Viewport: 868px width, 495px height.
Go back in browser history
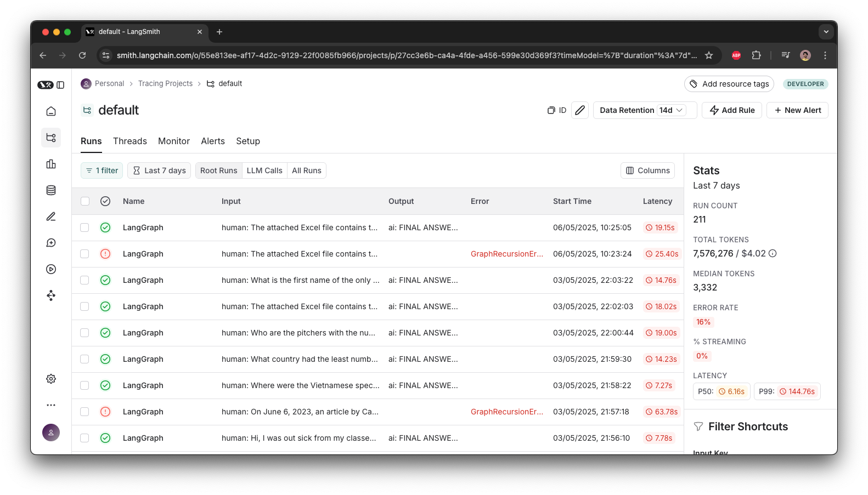(43, 55)
